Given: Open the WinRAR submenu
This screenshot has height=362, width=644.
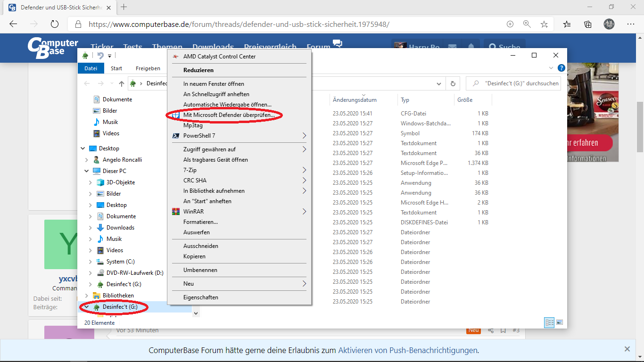Looking at the screenshot, I should [239, 212].
